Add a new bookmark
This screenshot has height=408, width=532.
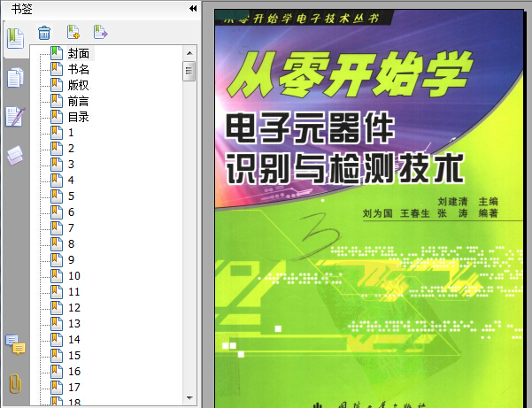[x=73, y=34]
